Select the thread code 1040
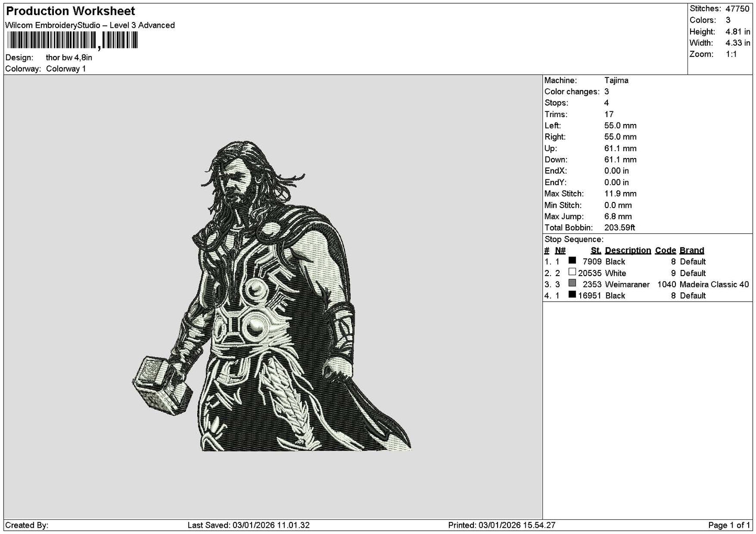 pos(667,285)
